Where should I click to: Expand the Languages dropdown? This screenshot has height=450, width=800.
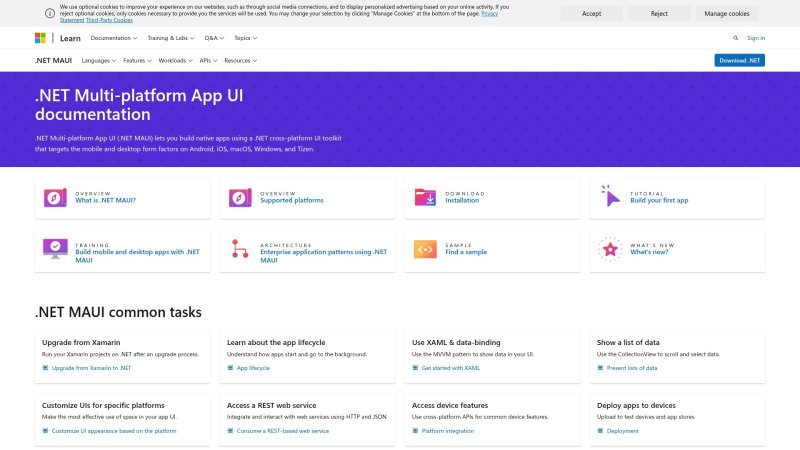click(x=98, y=60)
